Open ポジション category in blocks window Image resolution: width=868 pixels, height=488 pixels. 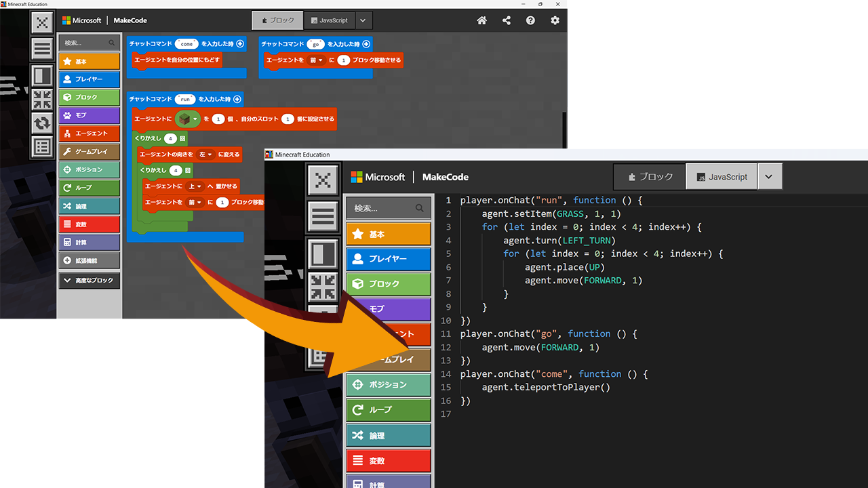pyautogui.click(x=89, y=169)
